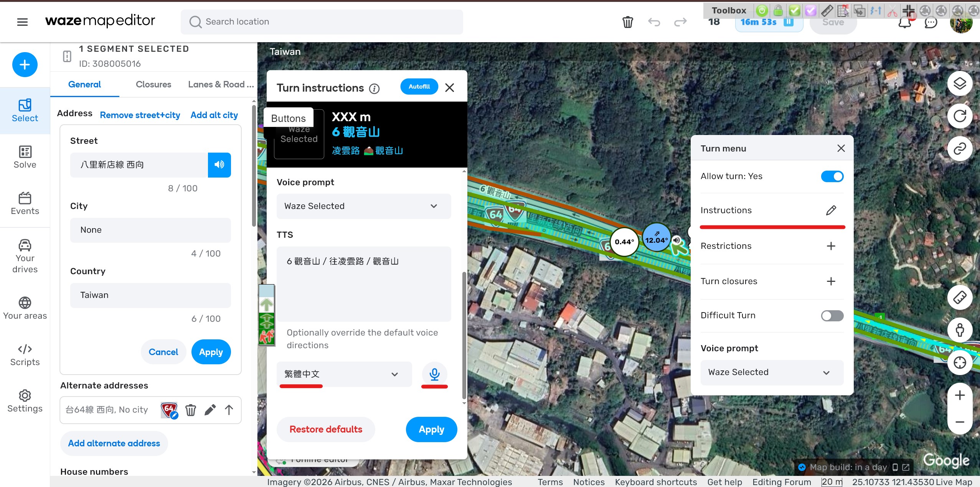The width and height of the screenshot is (980, 487).
Task: Expand the Restrictions plus button
Action: tap(831, 246)
